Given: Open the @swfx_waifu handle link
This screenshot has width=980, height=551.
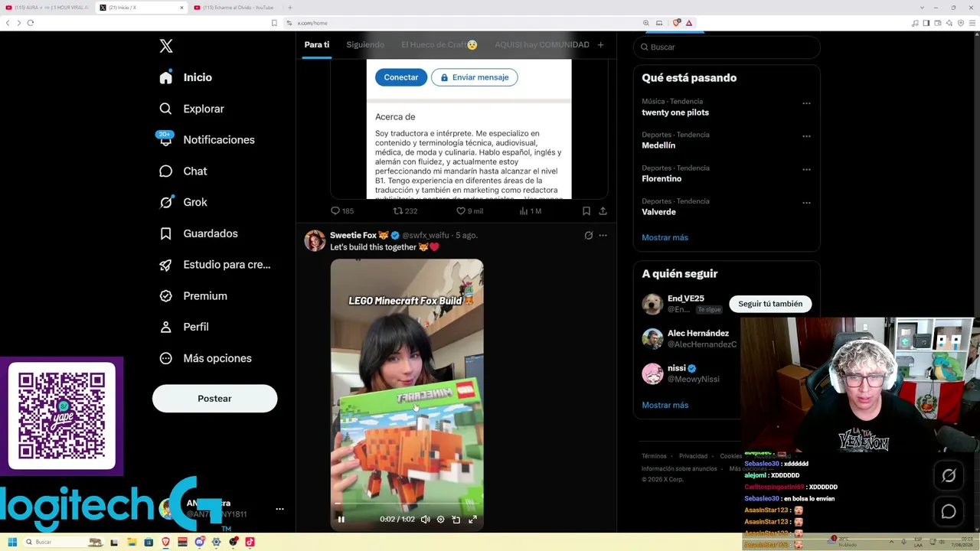Looking at the screenshot, I should (426, 235).
